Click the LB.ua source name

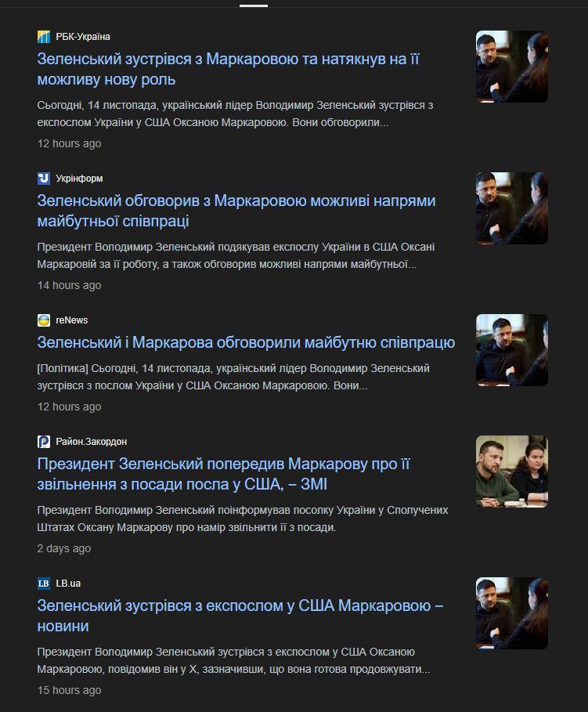click(68, 583)
